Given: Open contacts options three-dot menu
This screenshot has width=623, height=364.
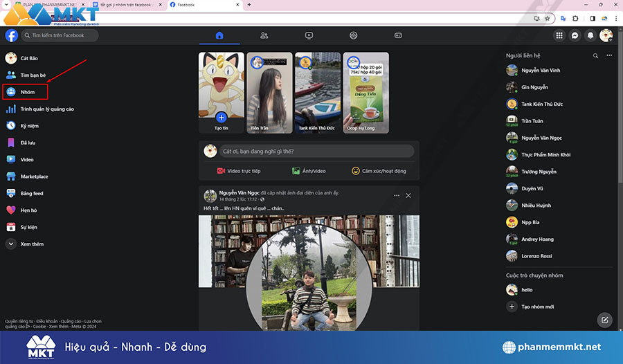Looking at the screenshot, I should pyautogui.click(x=609, y=55).
